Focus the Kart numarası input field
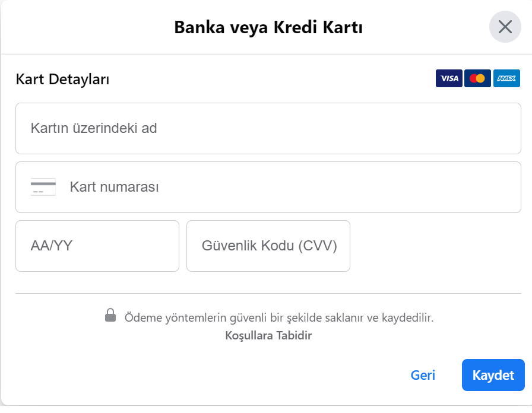Viewport: 532px width, 413px height. (x=285, y=187)
